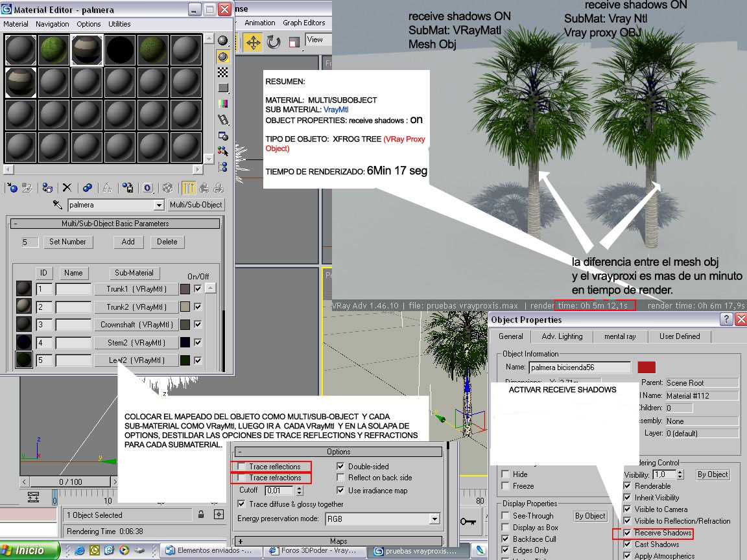Screen dimensions: 747x560
Task: Click the red object color swatch
Action: point(646,367)
